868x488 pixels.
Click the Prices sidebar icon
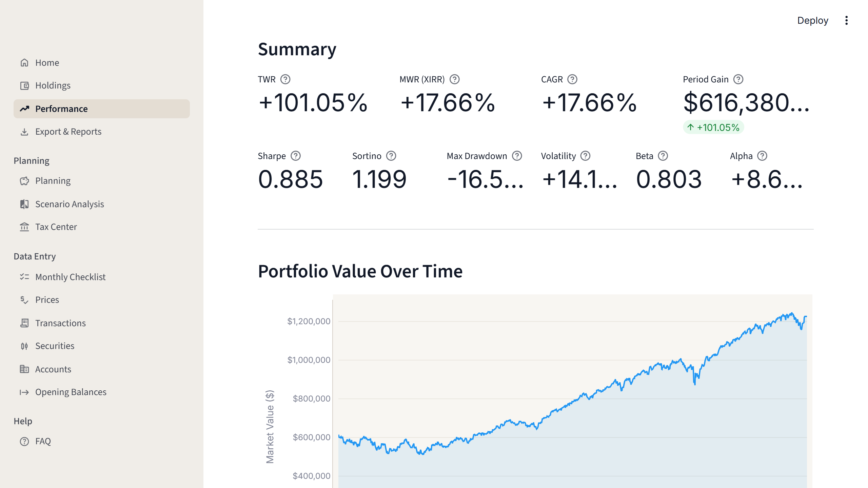tap(24, 300)
